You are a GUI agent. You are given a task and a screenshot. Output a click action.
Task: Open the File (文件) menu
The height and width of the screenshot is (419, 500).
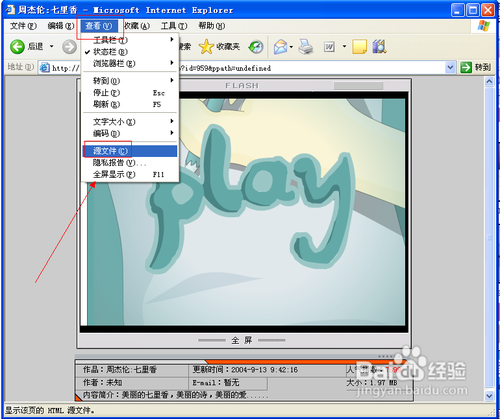pos(23,26)
